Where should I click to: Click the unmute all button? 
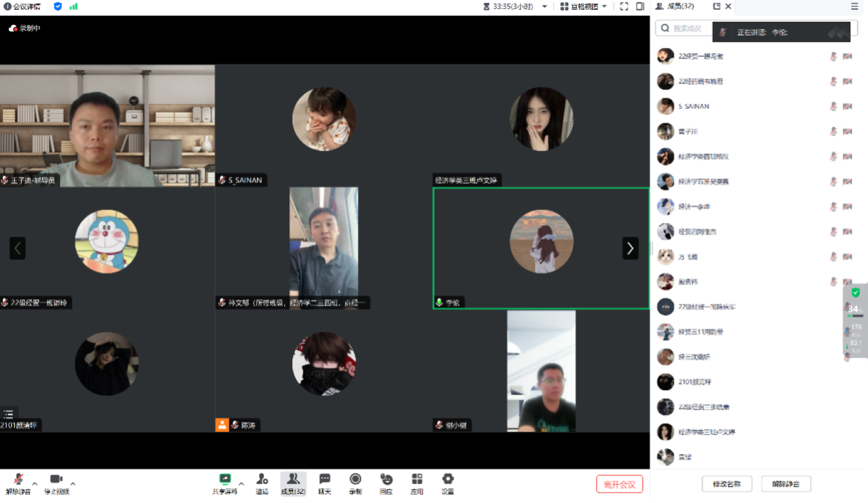(785, 484)
